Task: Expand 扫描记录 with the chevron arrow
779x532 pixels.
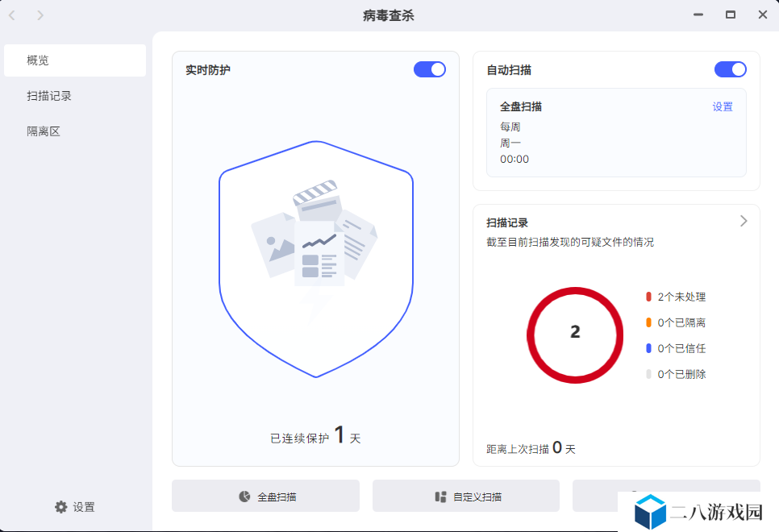Action: click(744, 221)
